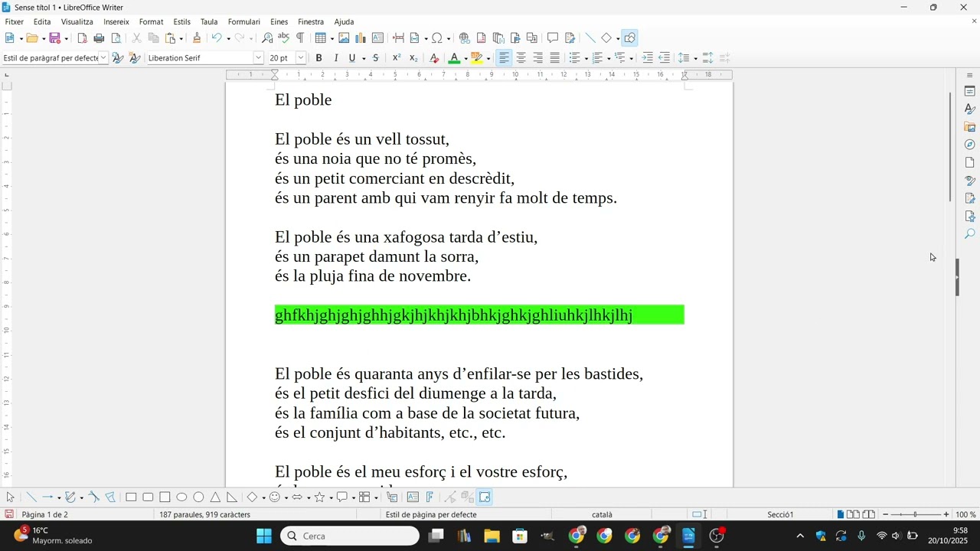Image resolution: width=980 pixels, height=551 pixels.
Task: Select the Right Triangle shape tool
Action: pos(232,497)
